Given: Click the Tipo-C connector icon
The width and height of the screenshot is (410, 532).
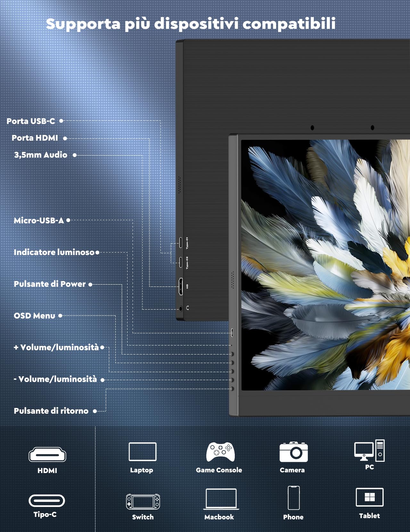Looking at the screenshot, I should tap(47, 501).
